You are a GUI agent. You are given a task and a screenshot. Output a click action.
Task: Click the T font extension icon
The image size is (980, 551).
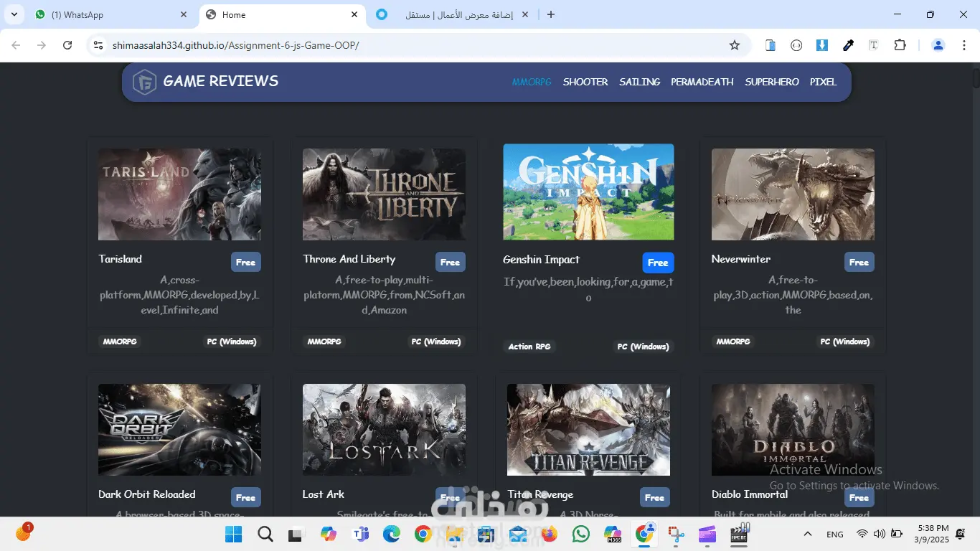coord(874,45)
